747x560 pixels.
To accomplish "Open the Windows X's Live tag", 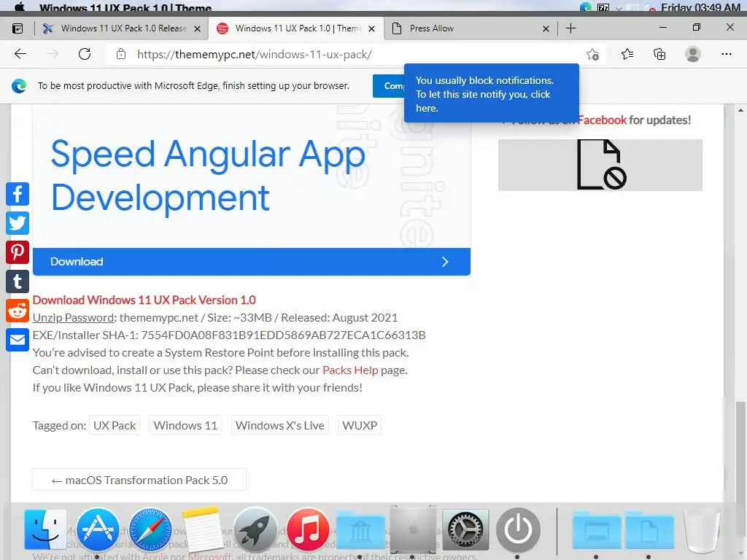I will [x=279, y=425].
